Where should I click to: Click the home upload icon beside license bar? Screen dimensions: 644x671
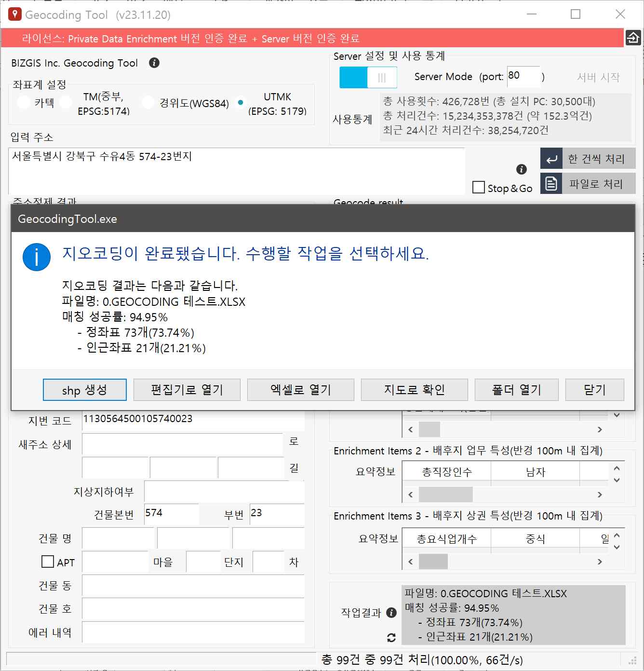coord(632,38)
